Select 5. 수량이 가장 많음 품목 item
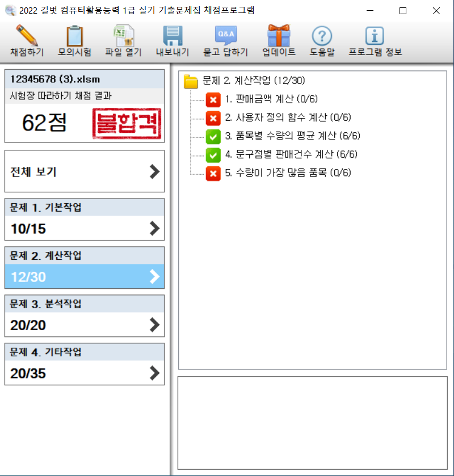 tap(288, 172)
